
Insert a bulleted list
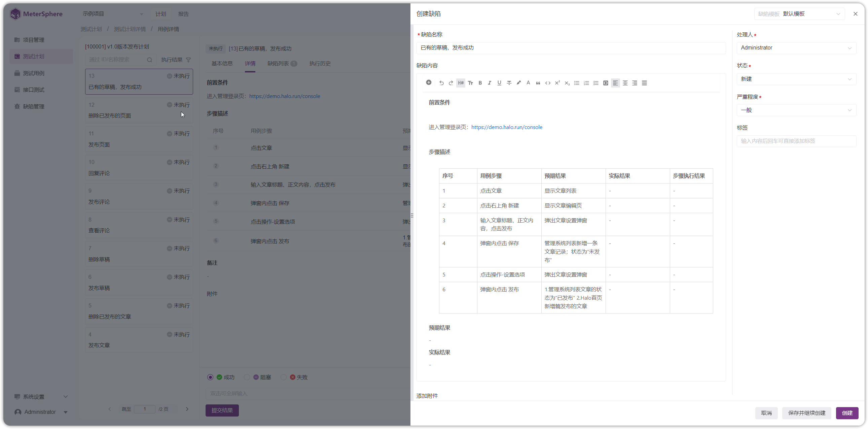coord(577,83)
